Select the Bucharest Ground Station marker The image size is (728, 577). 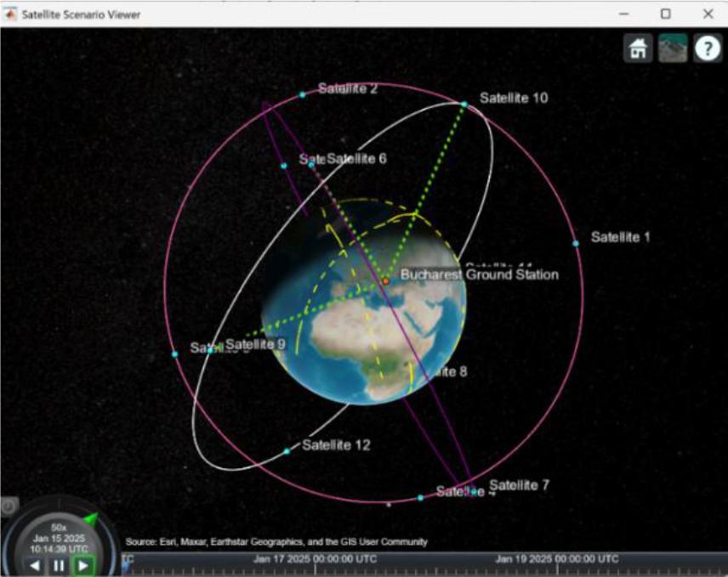[x=385, y=280]
